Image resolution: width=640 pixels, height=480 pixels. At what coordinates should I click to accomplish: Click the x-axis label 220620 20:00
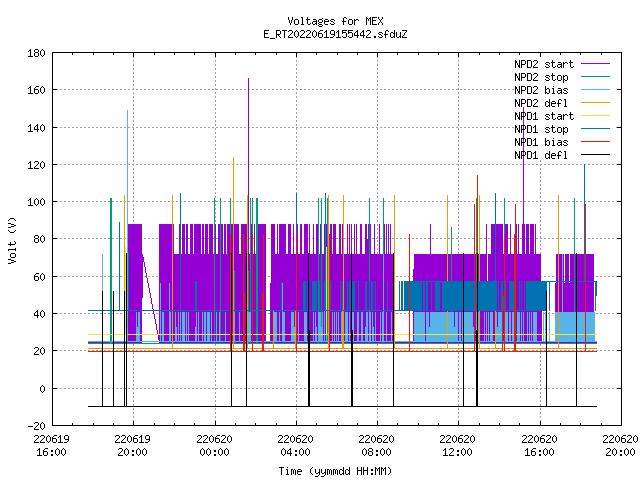pos(620,446)
